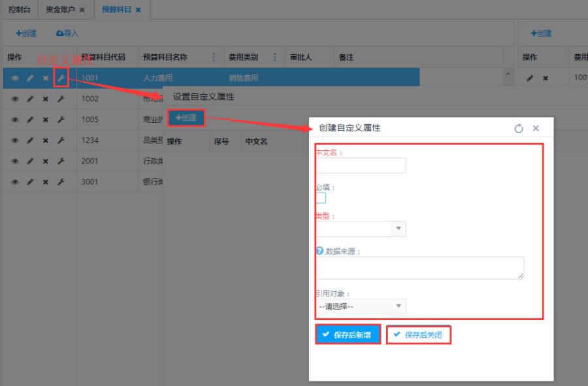588x386 pixels.
Task: View details with eye icon of row 1234
Action: click(x=15, y=140)
